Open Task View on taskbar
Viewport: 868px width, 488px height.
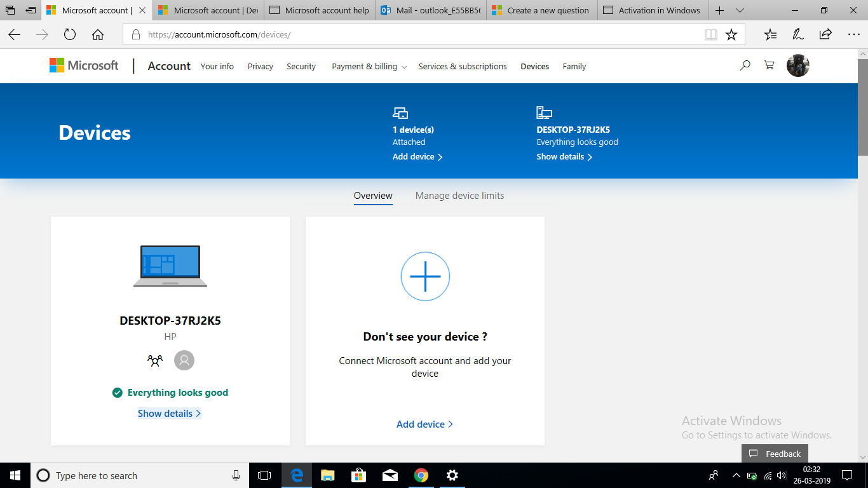[264, 475]
